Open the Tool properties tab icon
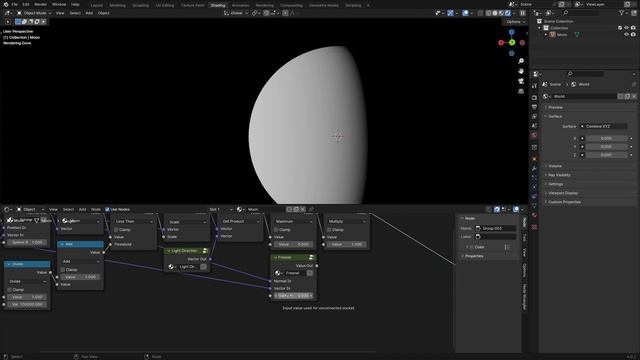Image resolution: width=640 pixels, height=360 pixels. coord(534,86)
